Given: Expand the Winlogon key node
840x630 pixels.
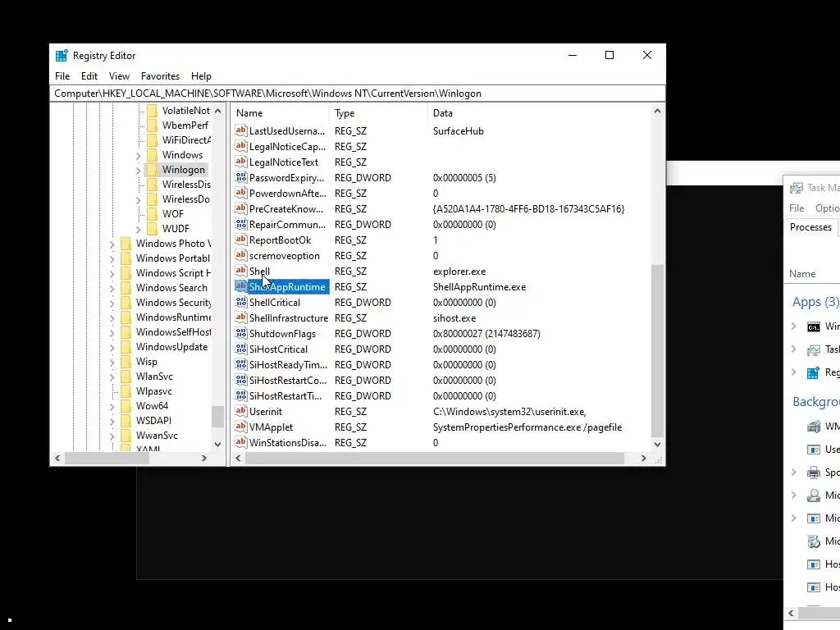Looking at the screenshot, I should 138,171.
